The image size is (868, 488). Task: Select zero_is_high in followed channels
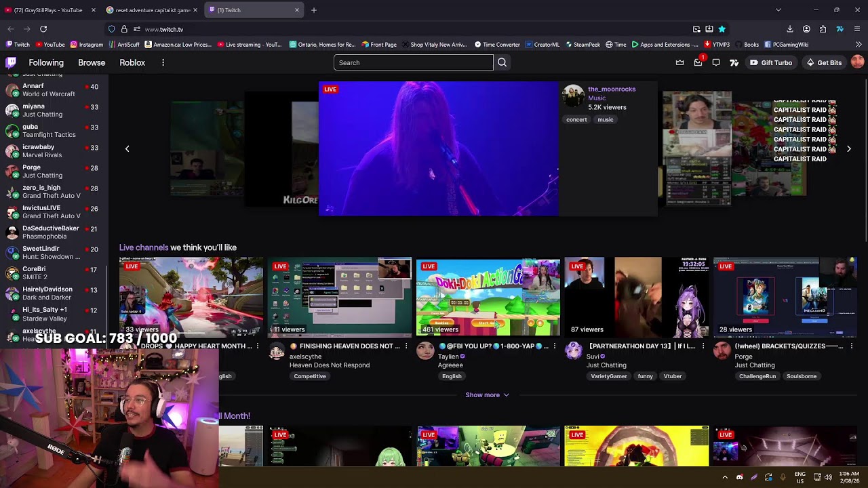point(54,192)
